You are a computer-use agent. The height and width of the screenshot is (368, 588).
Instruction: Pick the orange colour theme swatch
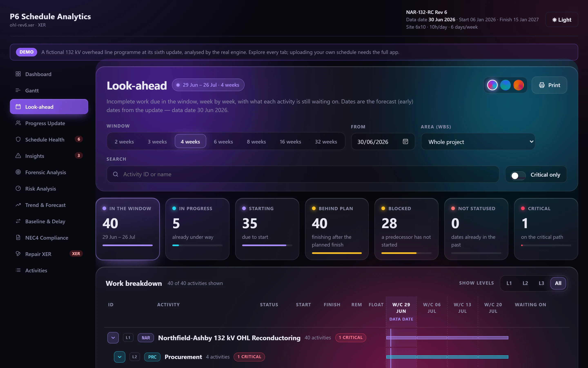(x=519, y=85)
